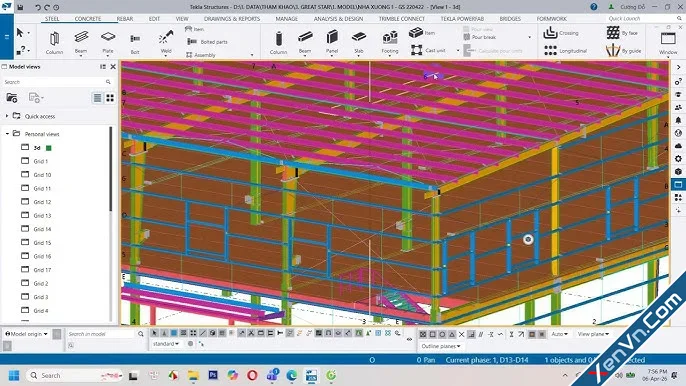Toggle the Snap to mid points switch

click(452, 334)
